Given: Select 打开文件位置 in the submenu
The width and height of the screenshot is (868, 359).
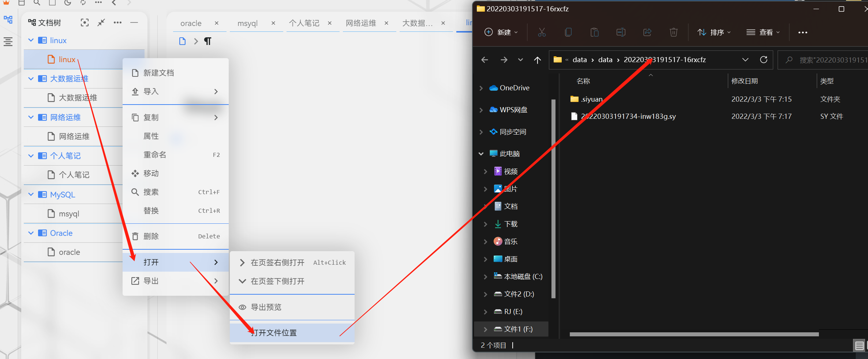Looking at the screenshot, I should 274,333.
